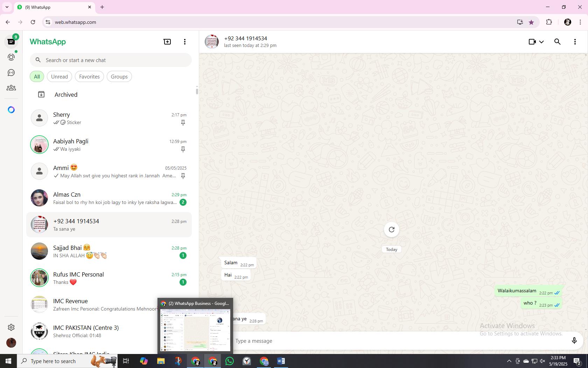
Task: Start a new chat with the plus icon
Action: [x=167, y=42]
